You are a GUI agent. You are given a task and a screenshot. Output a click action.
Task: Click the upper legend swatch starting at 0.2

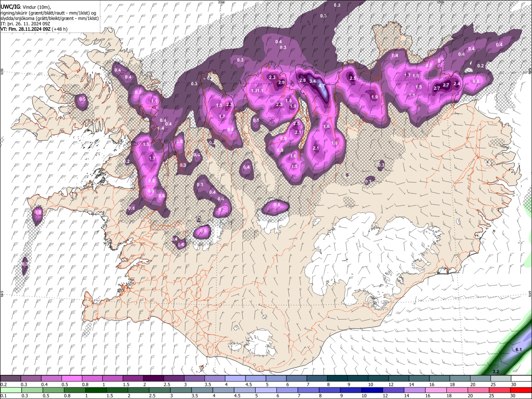(x=10, y=379)
